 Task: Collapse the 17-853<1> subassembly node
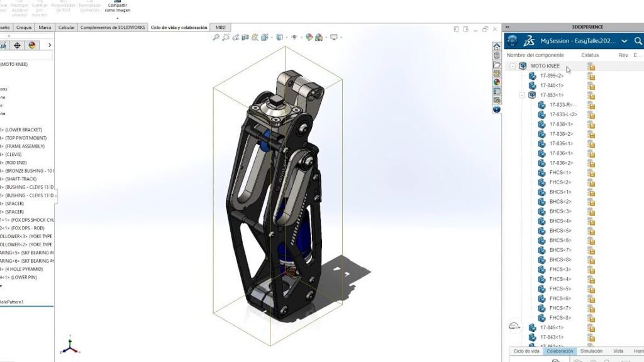click(x=522, y=96)
